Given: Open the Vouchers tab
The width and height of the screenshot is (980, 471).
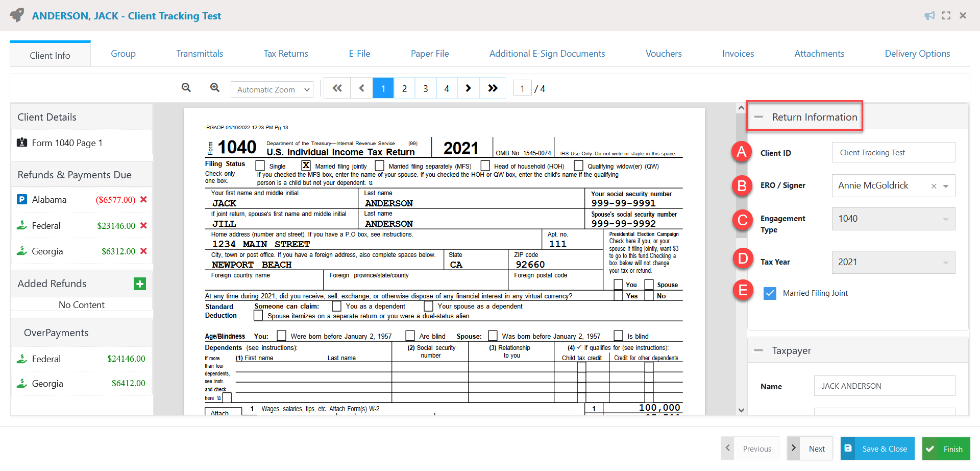Looking at the screenshot, I should click(x=664, y=53).
